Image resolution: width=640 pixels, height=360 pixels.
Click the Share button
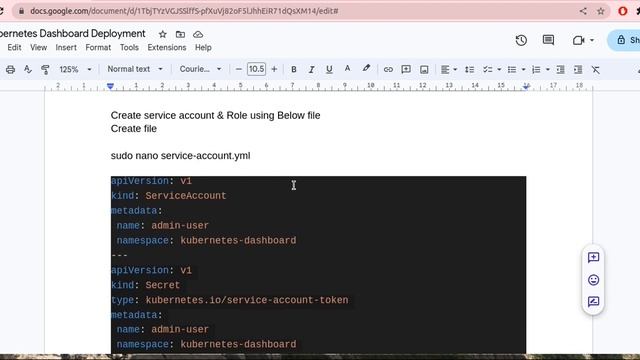(624, 40)
